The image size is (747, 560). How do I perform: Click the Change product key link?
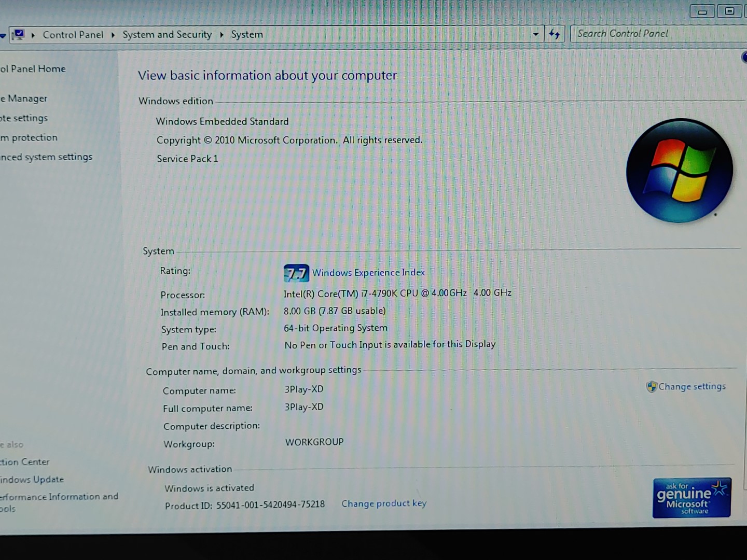(x=384, y=503)
